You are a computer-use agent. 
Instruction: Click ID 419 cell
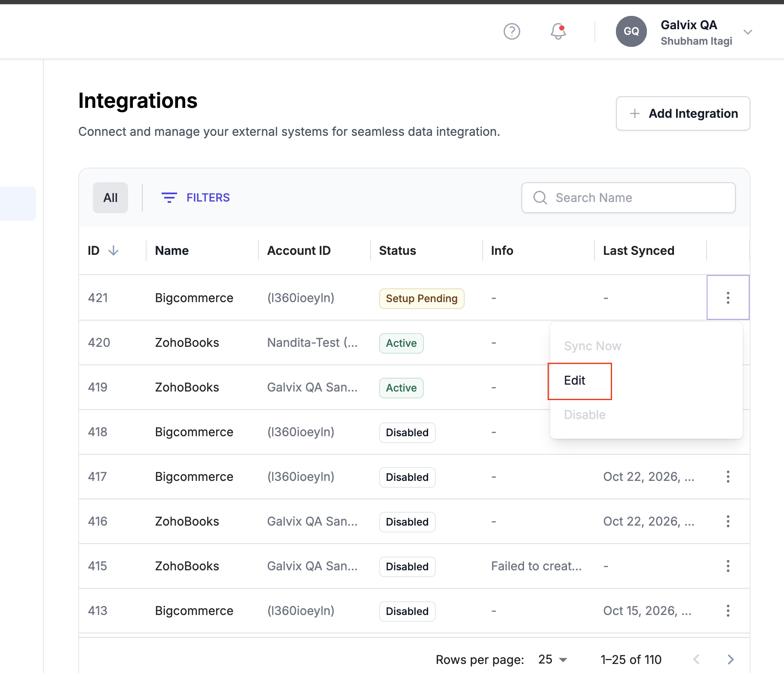click(98, 387)
